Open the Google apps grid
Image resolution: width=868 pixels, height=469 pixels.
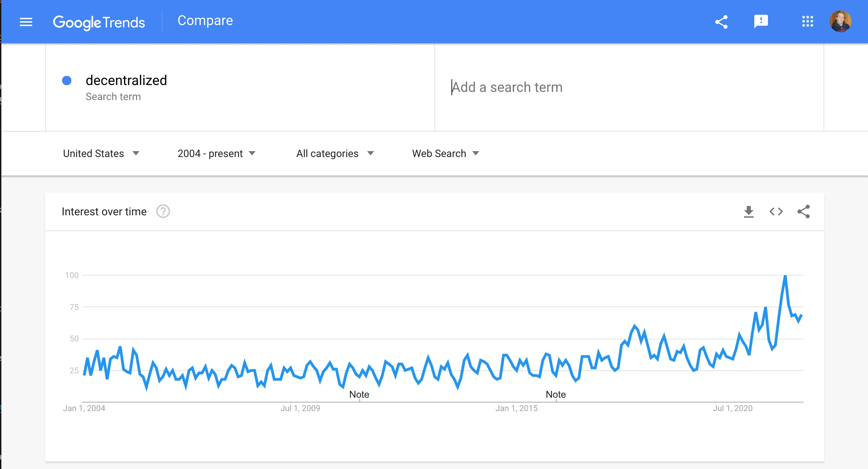tap(808, 22)
